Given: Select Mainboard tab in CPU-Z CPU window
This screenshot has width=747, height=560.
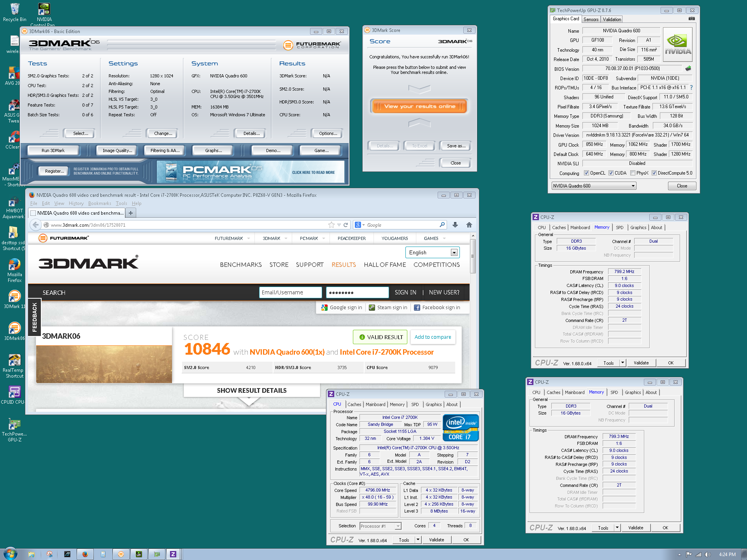Looking at the screenshot, I should click(x=375, y=404).
